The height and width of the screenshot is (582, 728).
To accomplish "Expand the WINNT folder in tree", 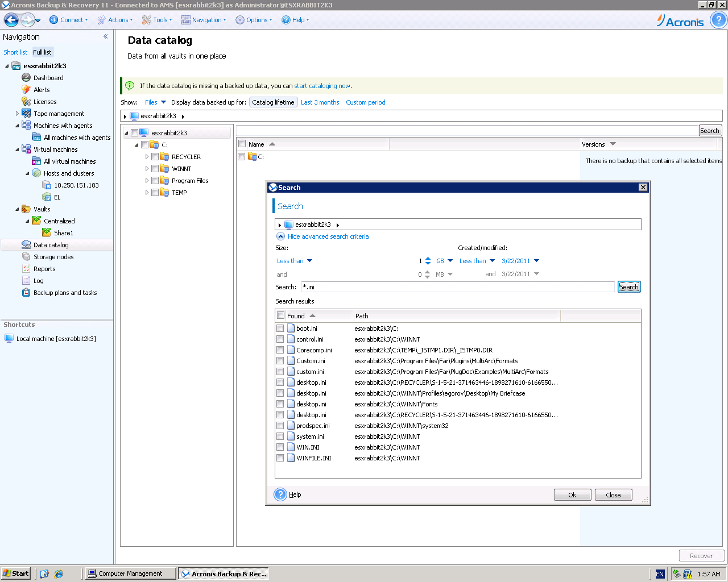I will [147, 169].
